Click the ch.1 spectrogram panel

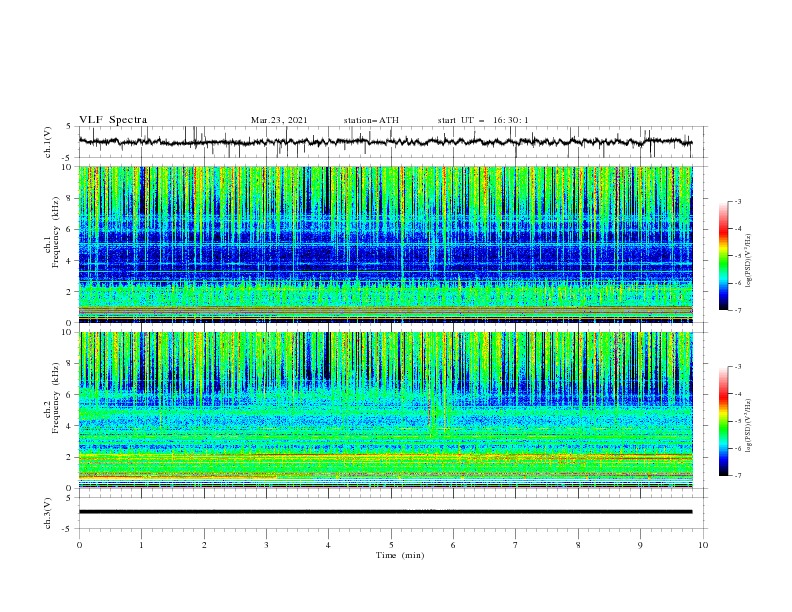(x=385, y=244)
